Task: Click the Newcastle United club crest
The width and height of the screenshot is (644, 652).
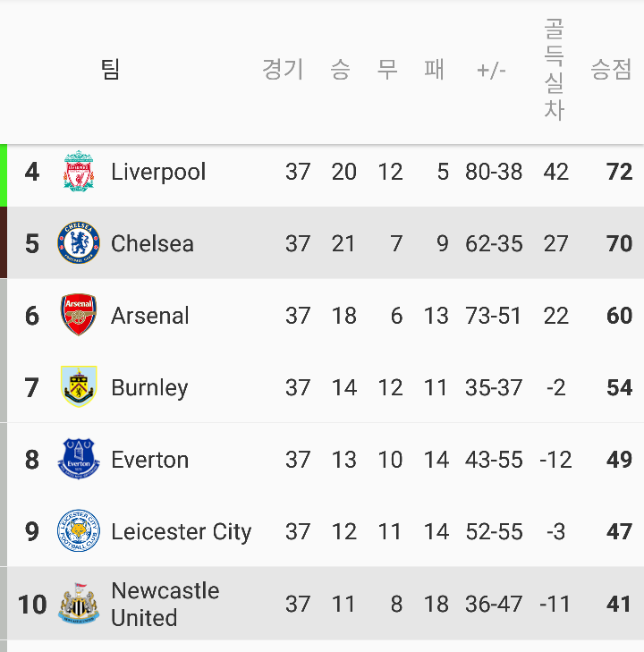Action: pyautogui.click(x=79, y=604)
